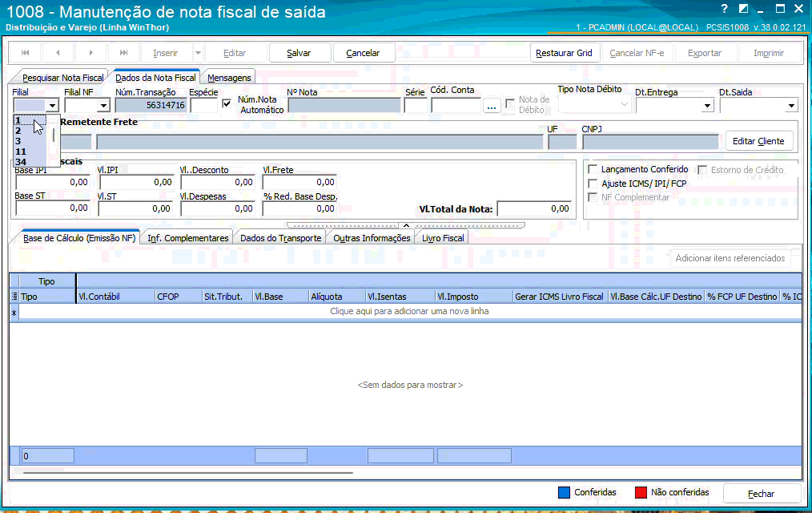Collapse the header panel splitter arrow
Screen dimensions: 812x513
point(407,225)
